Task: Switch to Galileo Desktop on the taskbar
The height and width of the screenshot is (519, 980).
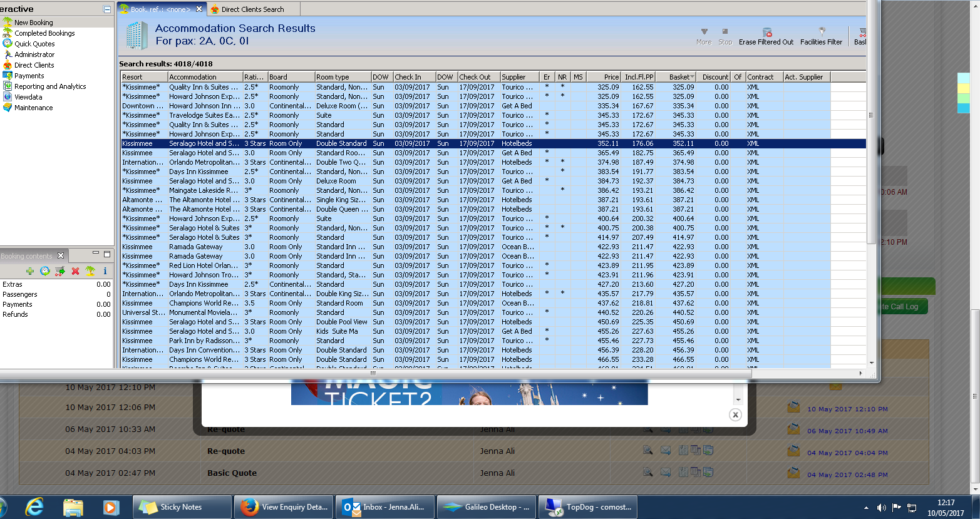Action: tap(487, 507)
